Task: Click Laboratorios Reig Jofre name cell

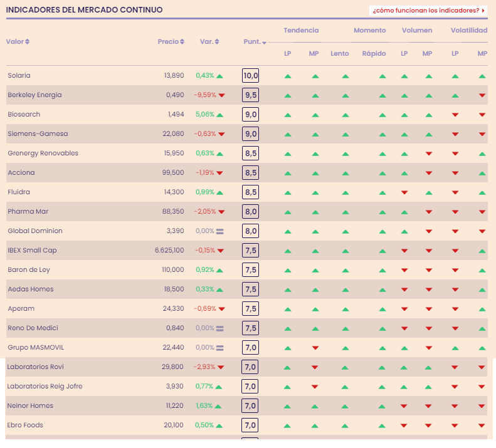Action: coord(45,387)
